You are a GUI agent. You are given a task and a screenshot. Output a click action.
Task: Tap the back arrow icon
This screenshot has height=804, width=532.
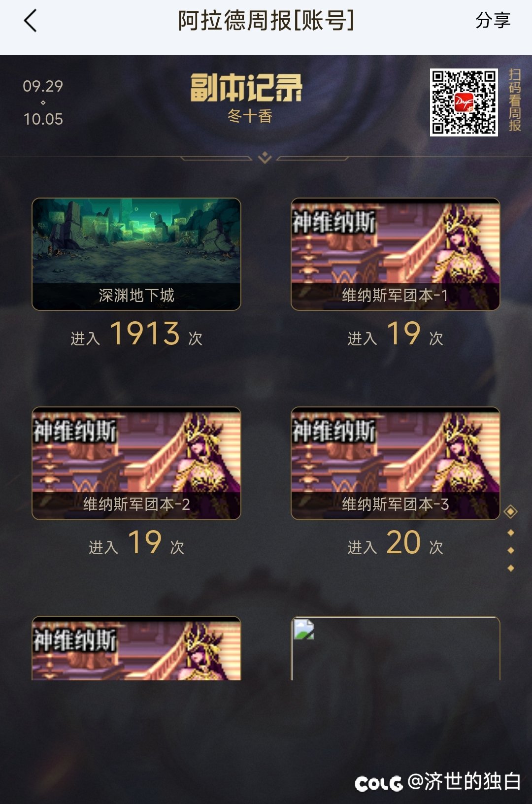point(31,21)
